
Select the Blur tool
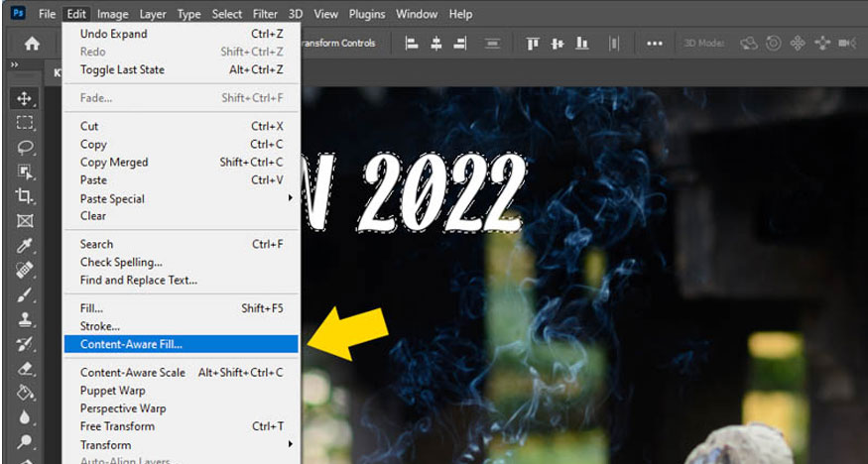25,417
